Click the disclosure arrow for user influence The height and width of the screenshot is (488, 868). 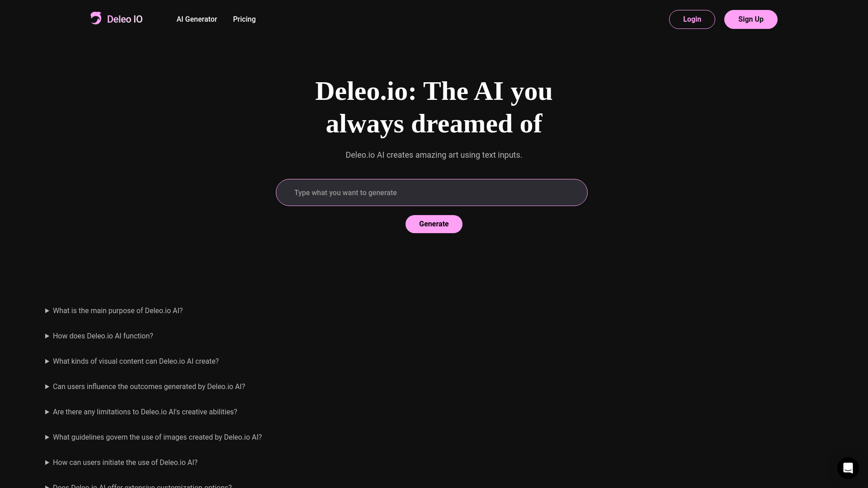(x=47, y=387)
